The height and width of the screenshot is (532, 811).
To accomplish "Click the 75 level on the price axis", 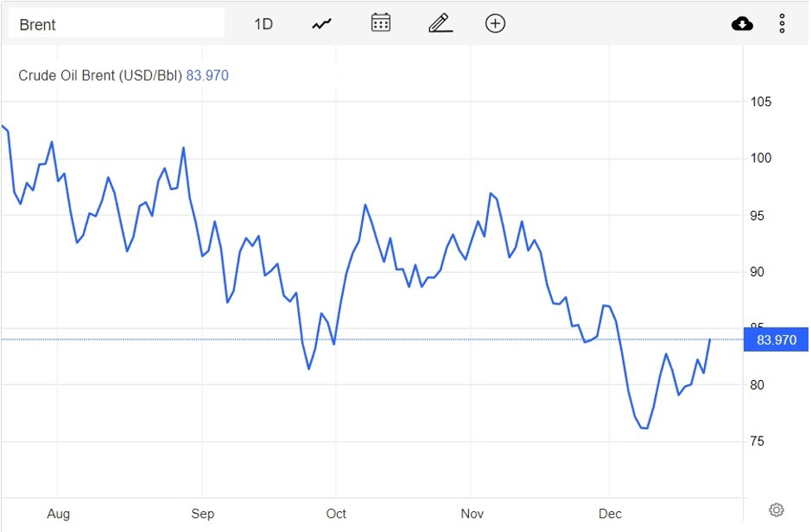I will click(759, 442).
